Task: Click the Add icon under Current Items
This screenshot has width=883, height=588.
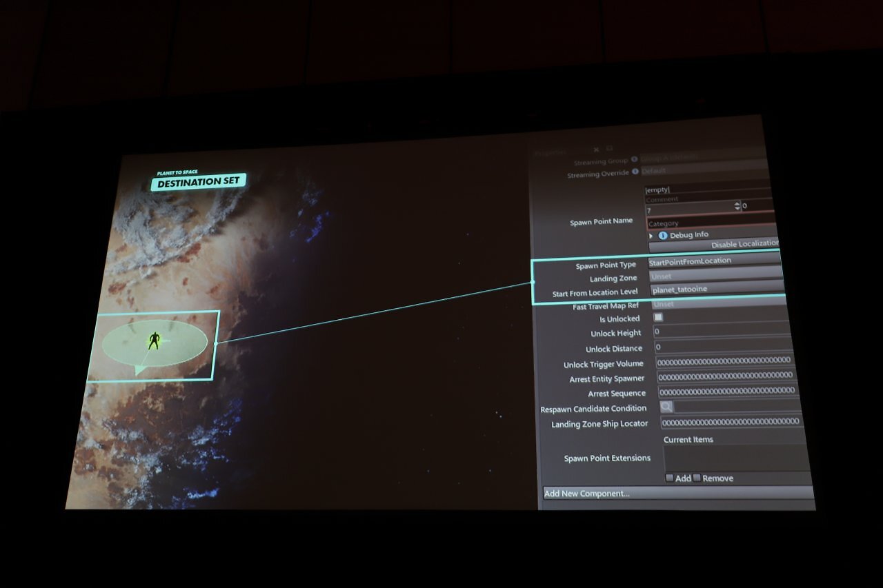Action: point(669,478)
